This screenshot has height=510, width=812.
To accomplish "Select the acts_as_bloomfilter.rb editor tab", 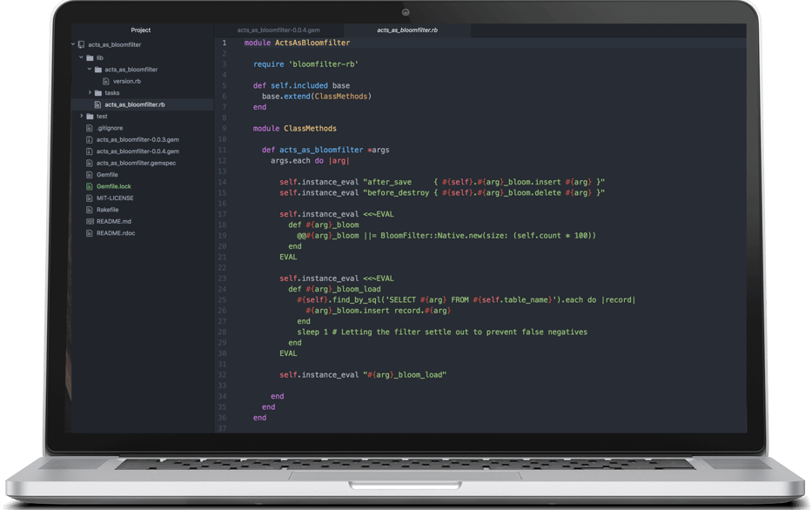I will (x=407, y=30).
